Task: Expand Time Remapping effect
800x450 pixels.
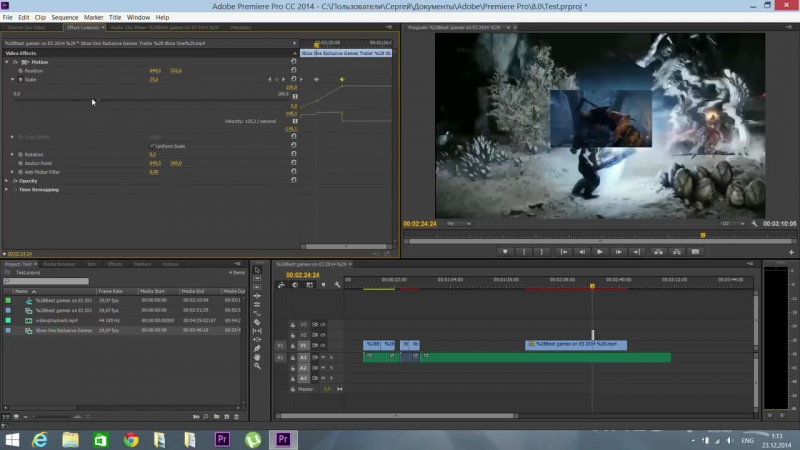Action: click(x=7, y=190)
